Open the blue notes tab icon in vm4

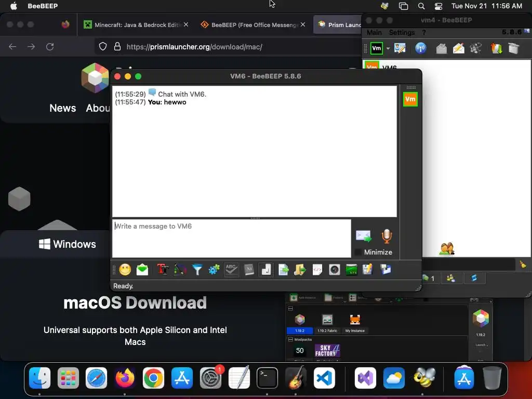474,278
